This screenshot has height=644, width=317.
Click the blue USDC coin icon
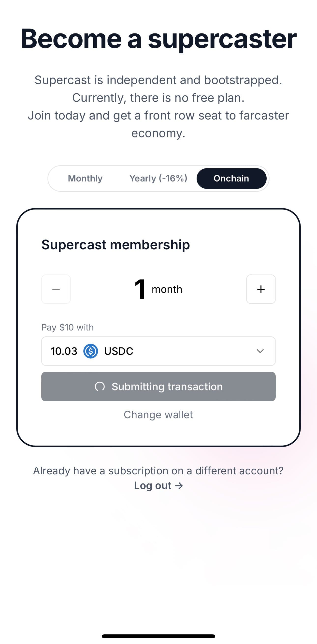90,351
